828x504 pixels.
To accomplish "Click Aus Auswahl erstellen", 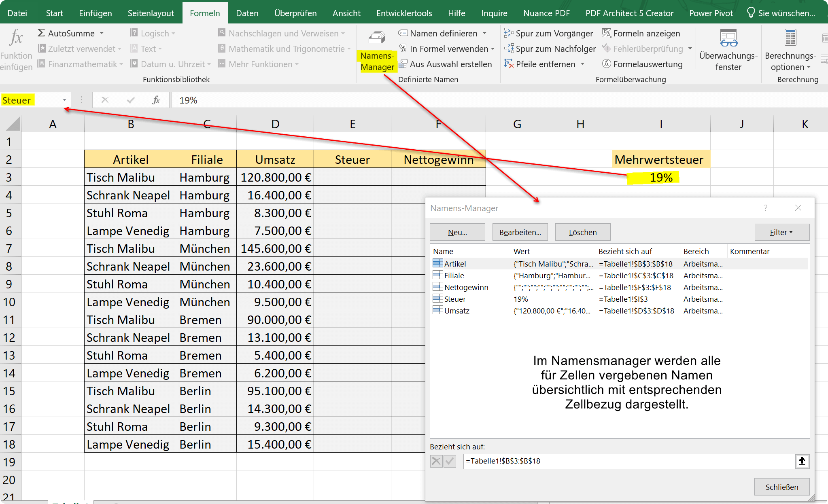I will point(446,64).
